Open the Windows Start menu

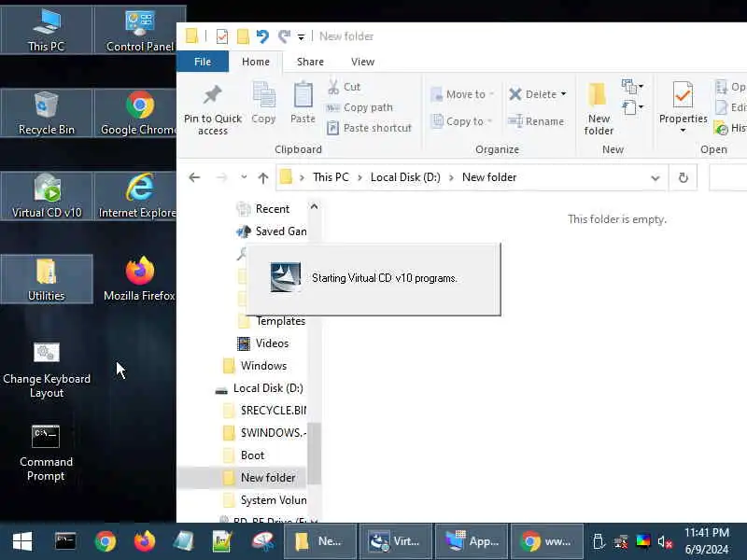click(x=22, y=541)
